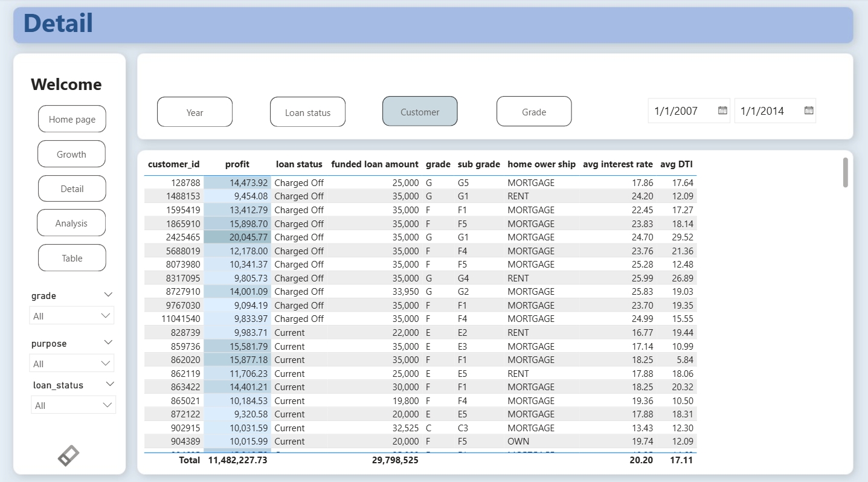868x482 pixels.
Task: Open the end date calendar picker icon
Action: point(809,111)
